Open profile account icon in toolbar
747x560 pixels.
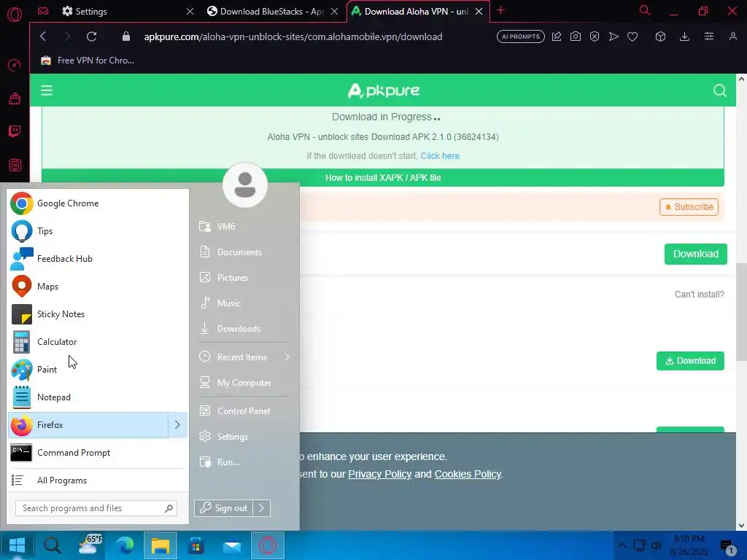(x=733, y=36)
